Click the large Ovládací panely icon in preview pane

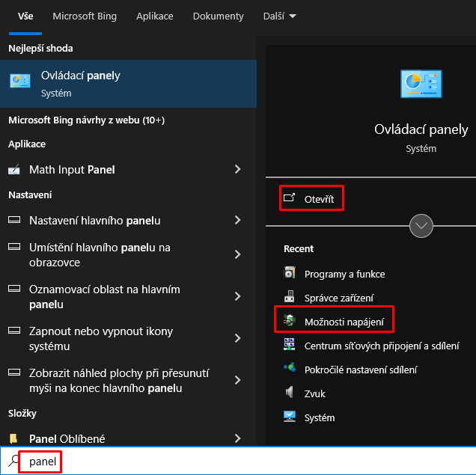click(x=421, y=84)
